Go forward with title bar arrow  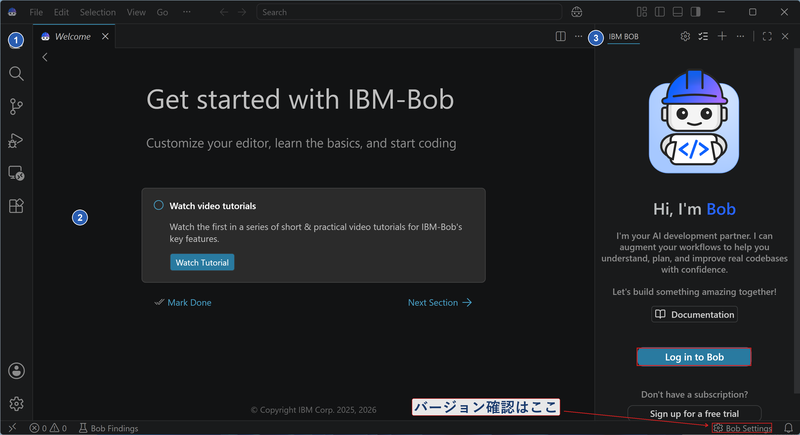click(x=242, y=12)
